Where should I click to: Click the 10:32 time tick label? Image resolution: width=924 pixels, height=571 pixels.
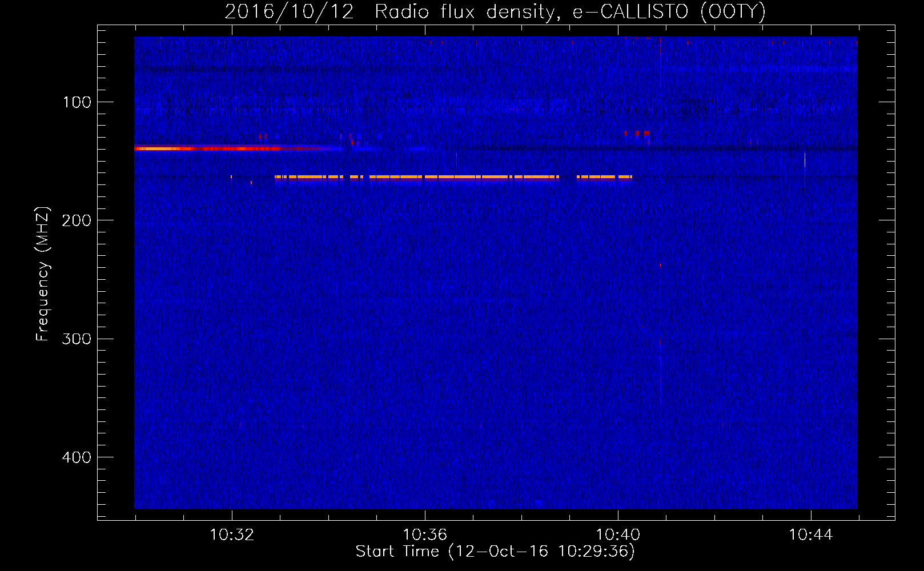coord(232,535)
